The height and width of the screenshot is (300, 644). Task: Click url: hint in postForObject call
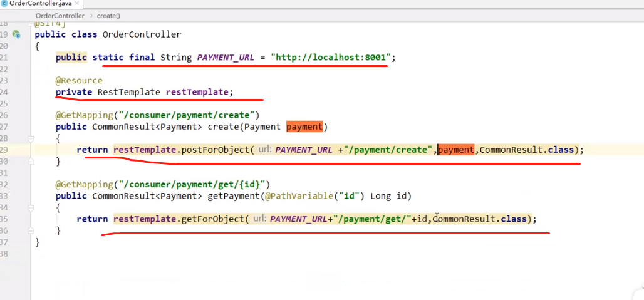click(265, 150)
